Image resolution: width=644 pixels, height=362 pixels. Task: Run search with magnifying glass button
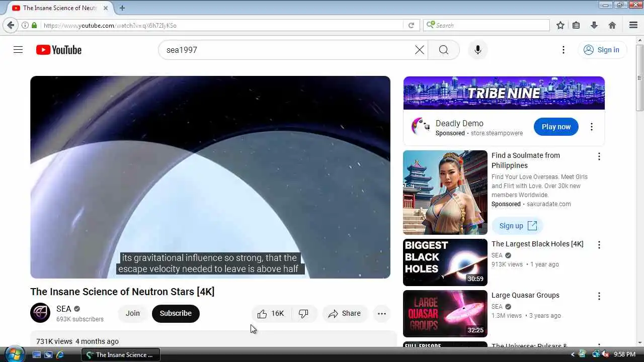[443, 50]
